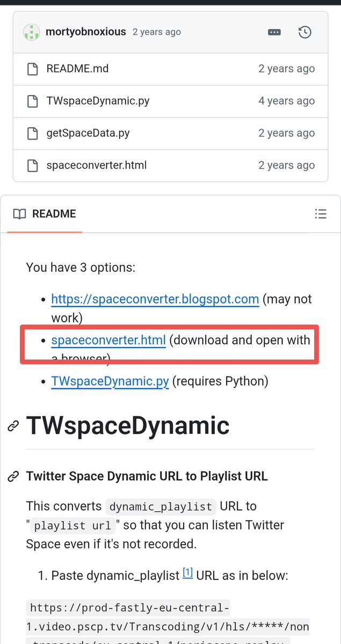
Task: Click "2 years ago" on spaceconverter.html row
Action: [x=286, y=165]
